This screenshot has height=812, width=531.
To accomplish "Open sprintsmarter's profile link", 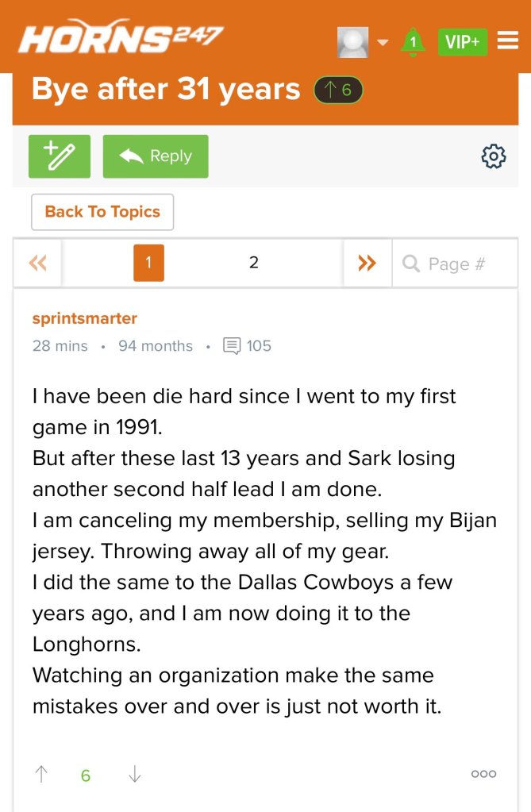I will pyautogui.click(x=85, y=318).
